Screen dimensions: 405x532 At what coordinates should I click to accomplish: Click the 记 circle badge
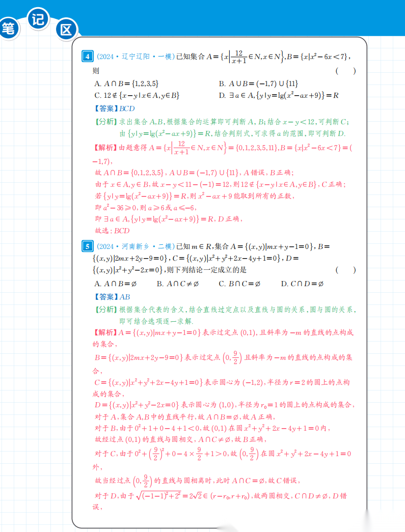[x=39, y=20]
